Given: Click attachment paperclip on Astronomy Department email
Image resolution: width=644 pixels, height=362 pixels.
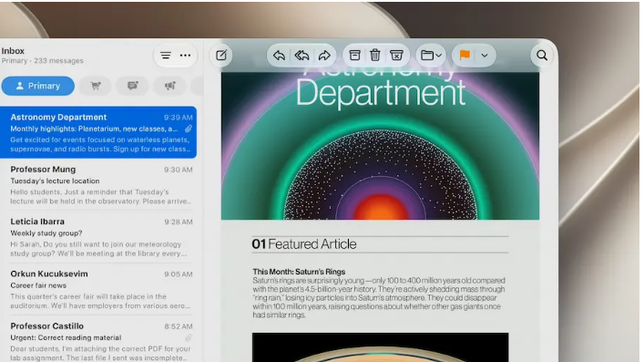Looking at the screenshot, I should click(x=189, y=129).
